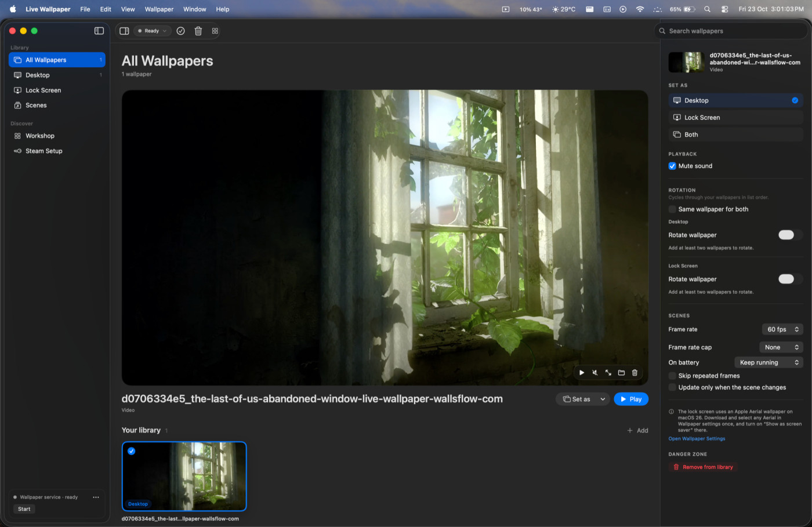Enable Same wallpaper for both checkbox
This screenshot has width=812, height=527.
point(672,209)
